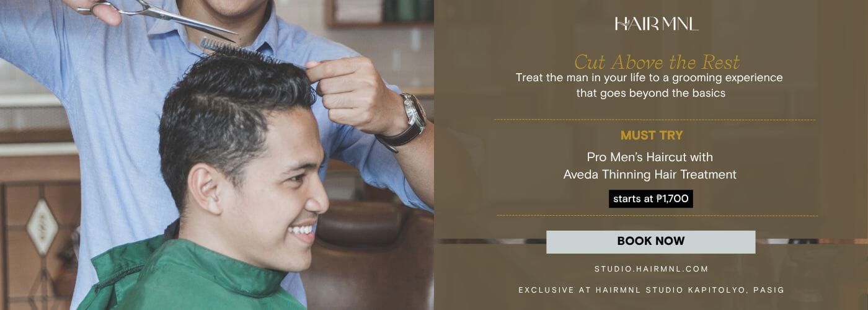This screenshot has width=868, height=310.
Task: Select the Cut Above the Rest heading
Action: [x=657, y=62]
